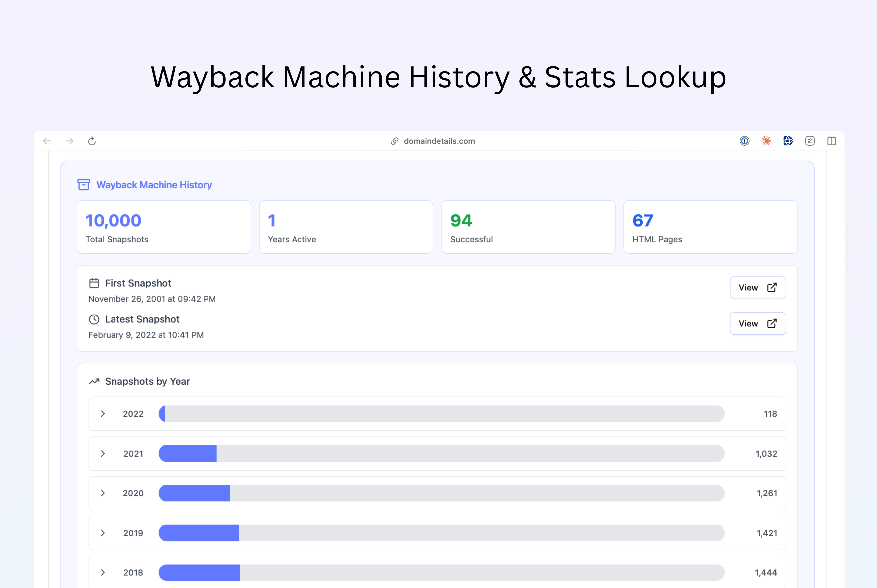Click the browser forward arrow
The image size is (877, 588).
69,141
